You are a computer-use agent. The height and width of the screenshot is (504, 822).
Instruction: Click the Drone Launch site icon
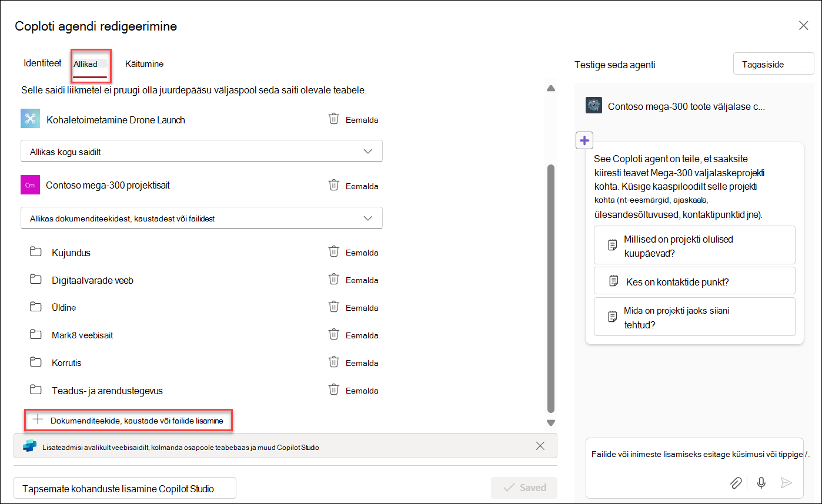[x=29, y=119]
